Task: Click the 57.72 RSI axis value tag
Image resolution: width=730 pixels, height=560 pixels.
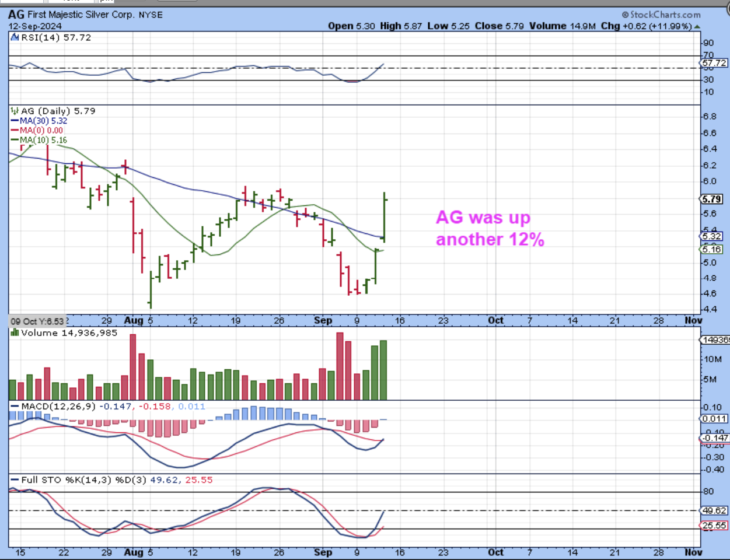Action: click(714, 63)
